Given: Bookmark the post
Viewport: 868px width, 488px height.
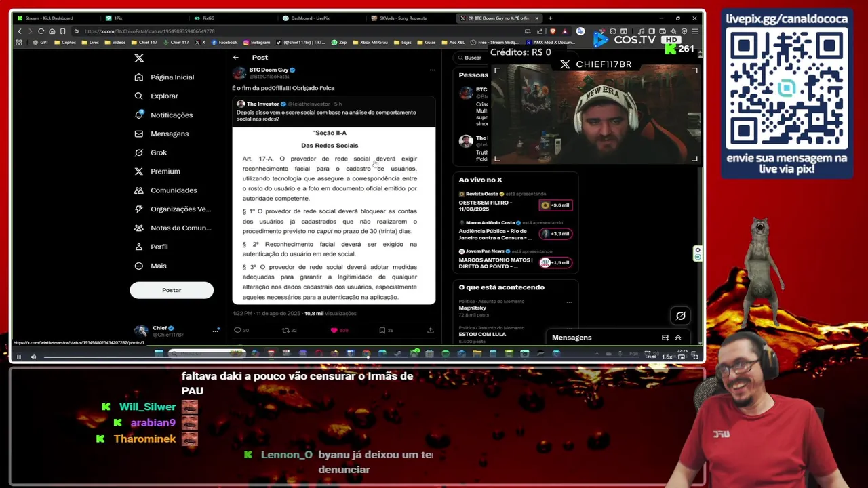Looking at the screenshot, I should tap(382, 331).
